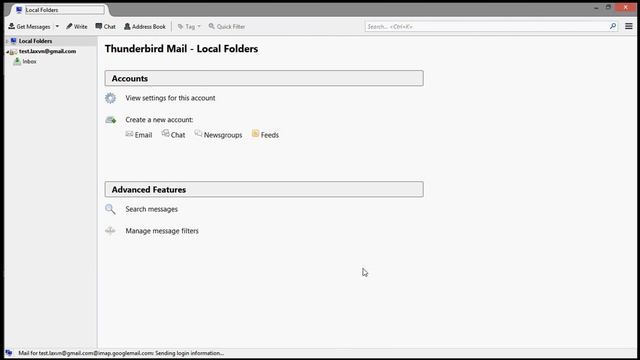Collapse the test.laxm@gmail.com account tree
Image resolution: width=640 pixels, height=360 pixels.
pos(7,52)
